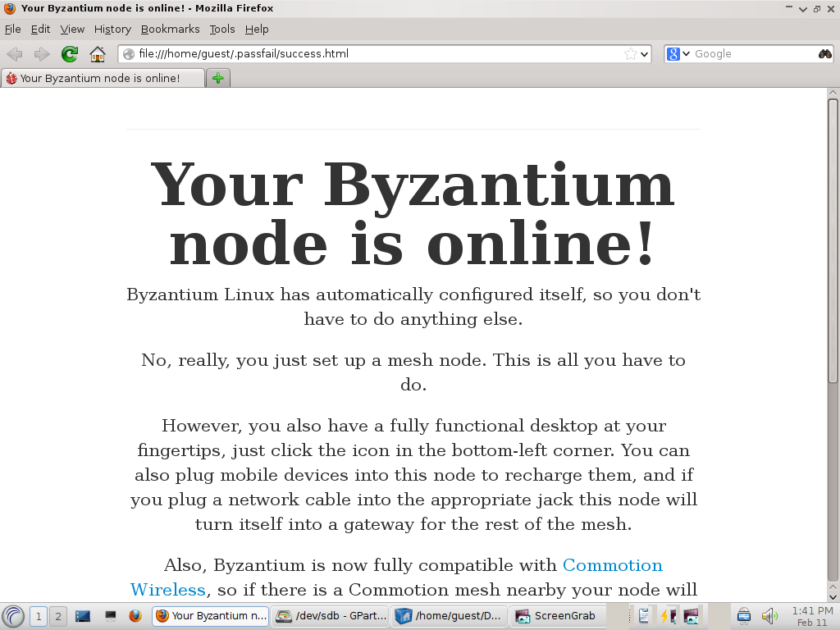The width and height of the screenshot is (840, 630).
Task: Switch to the Firefox 'Your Byzantium n...' taskbar entry
Action: click(211, 616)
